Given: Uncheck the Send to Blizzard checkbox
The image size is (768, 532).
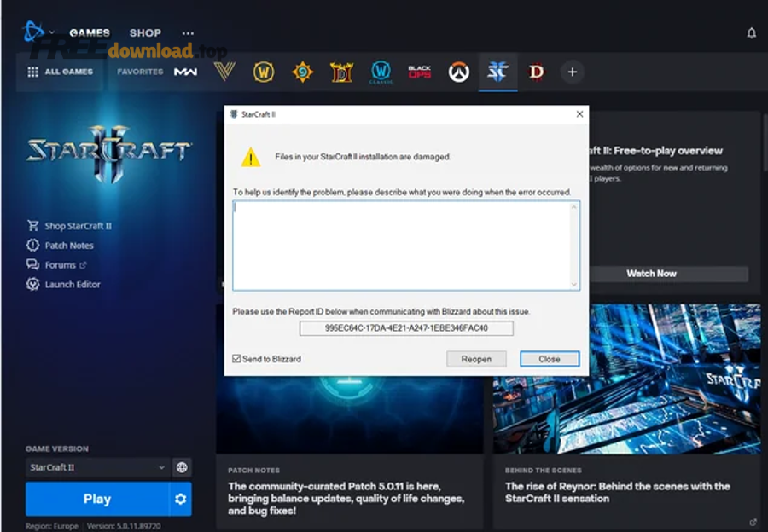Looking at the screenshot, I should (x=237, y=359).
